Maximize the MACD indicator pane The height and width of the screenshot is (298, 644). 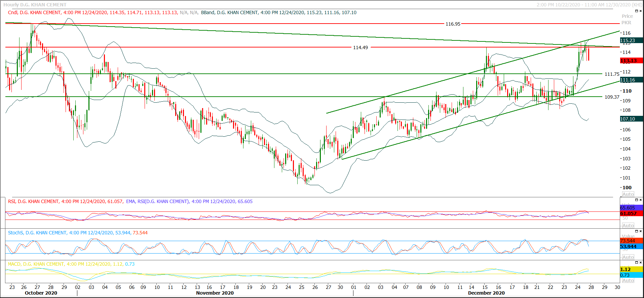click(x=636, y=263)
